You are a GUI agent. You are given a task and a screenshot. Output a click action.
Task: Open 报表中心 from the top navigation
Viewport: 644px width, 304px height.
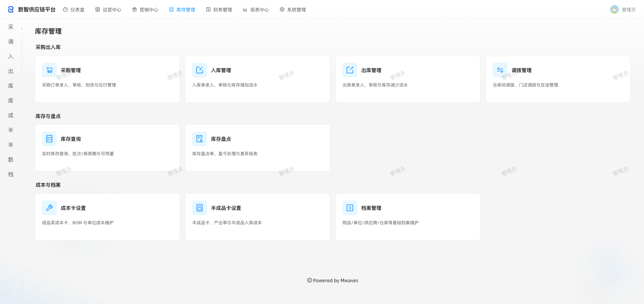(x=256, y=10)
